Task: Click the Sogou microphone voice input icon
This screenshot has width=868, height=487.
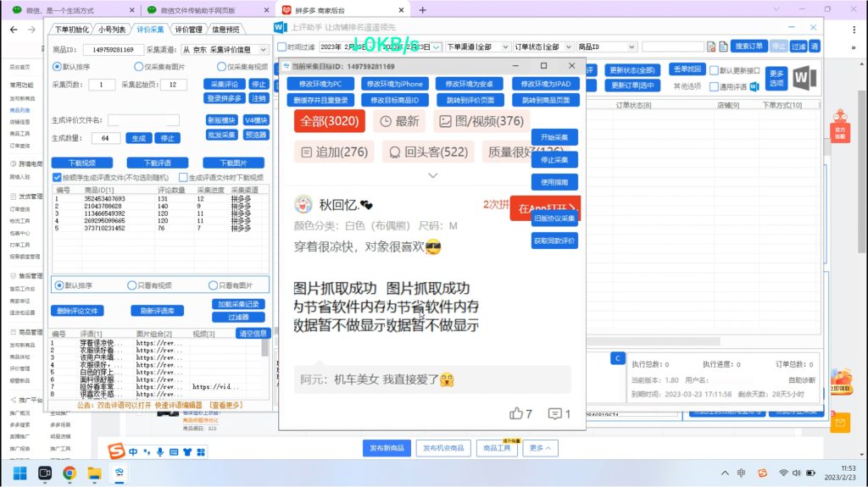Action: click(160, 452)
